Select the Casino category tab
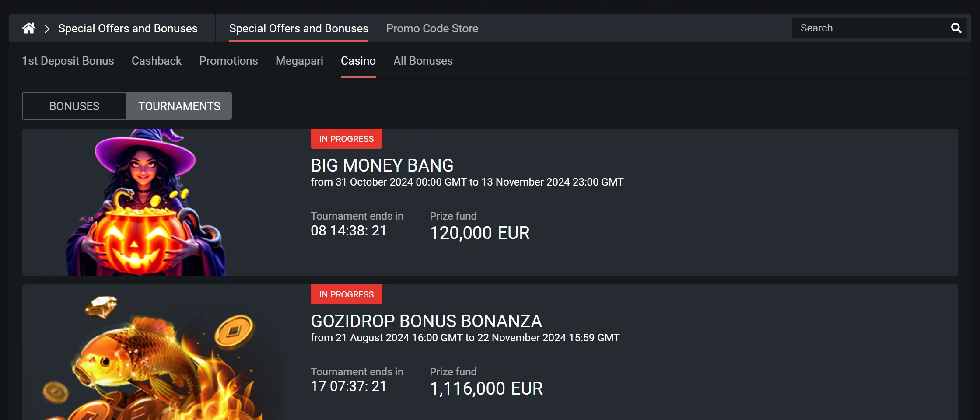This screenshot has height=420, width=980. coord(358,61)
